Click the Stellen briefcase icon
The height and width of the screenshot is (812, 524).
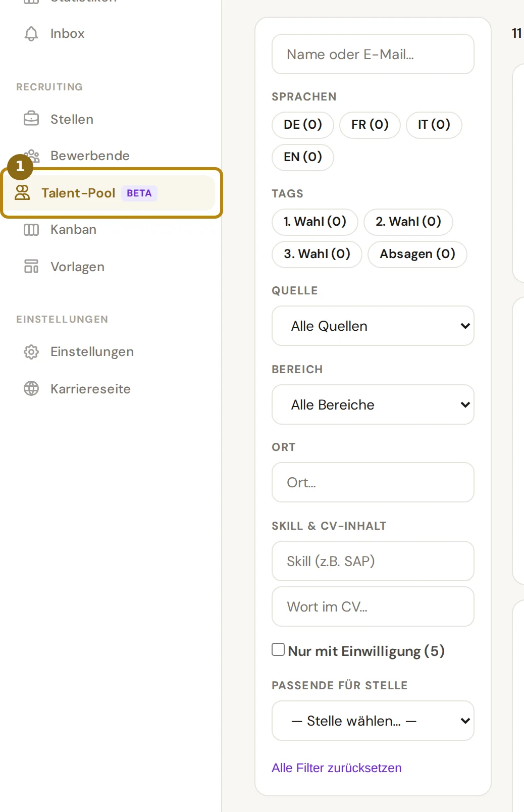31,119
